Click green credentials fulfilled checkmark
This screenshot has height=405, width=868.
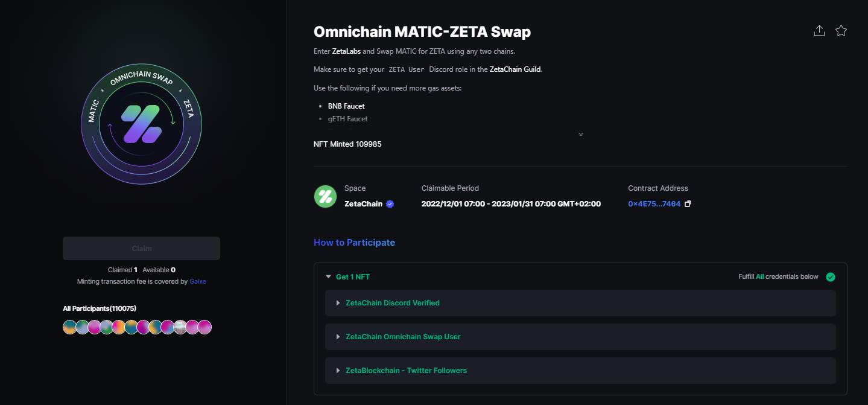tap(831, 277)
